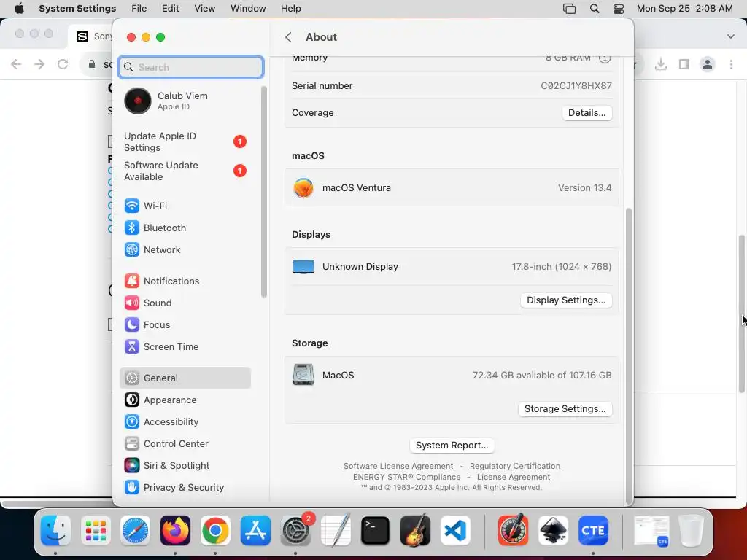
Task: Open the Edit menu
Action: (170, 9)
